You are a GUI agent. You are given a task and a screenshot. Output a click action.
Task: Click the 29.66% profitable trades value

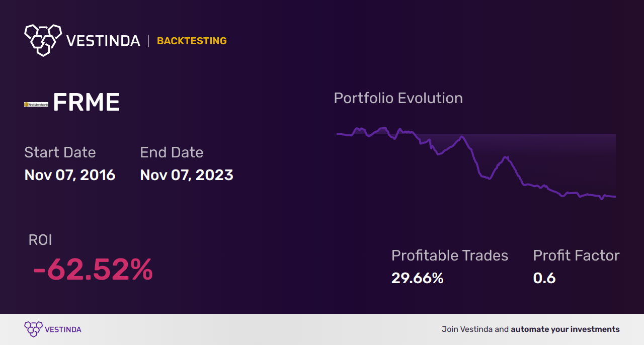[x=418, y=278]
